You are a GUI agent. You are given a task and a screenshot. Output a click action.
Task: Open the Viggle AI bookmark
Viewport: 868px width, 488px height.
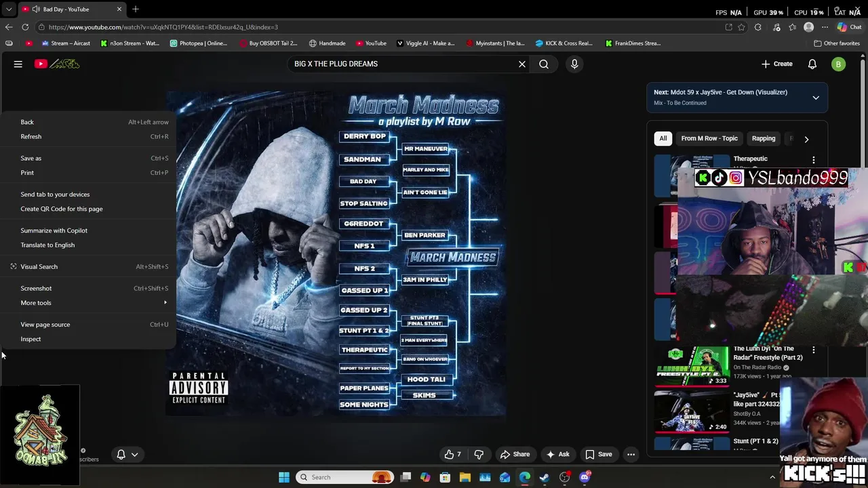[x=425, y=43]
